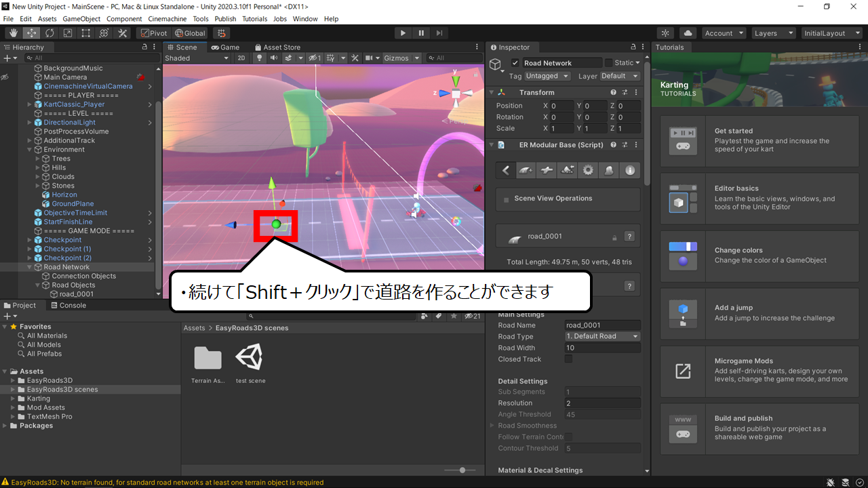Click the Play button

pos(403,33)
